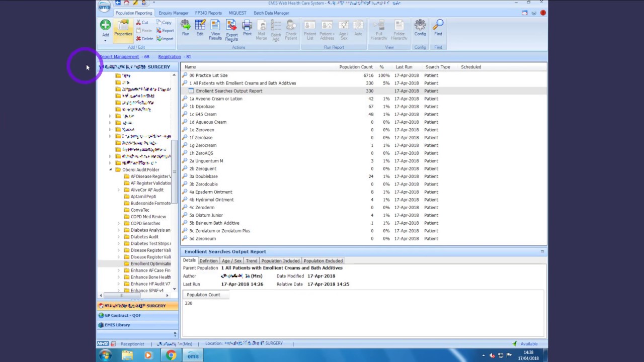This screenshot has height=362, width=644.
Task: Click the folder tree vertical scrollbar
Action: pos(174,171)
